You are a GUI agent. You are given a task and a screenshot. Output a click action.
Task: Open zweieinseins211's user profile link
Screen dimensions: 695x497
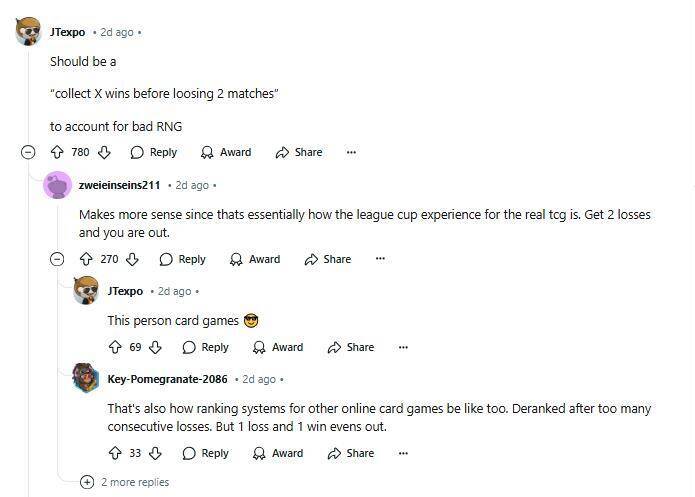click(119, 185)
